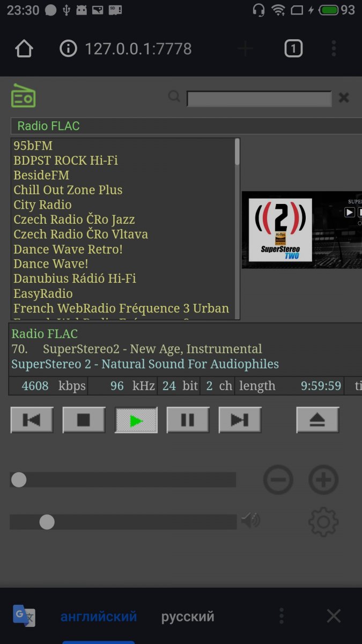
Task: Click the SuperStereo2 New Age track title
Action: tap(152, 349)
